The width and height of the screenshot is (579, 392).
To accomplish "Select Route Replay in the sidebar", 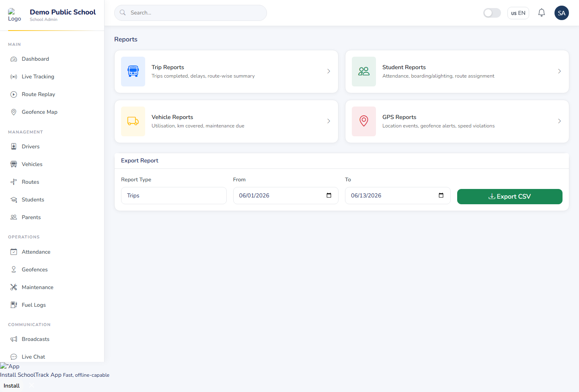I will pos(52,94).
